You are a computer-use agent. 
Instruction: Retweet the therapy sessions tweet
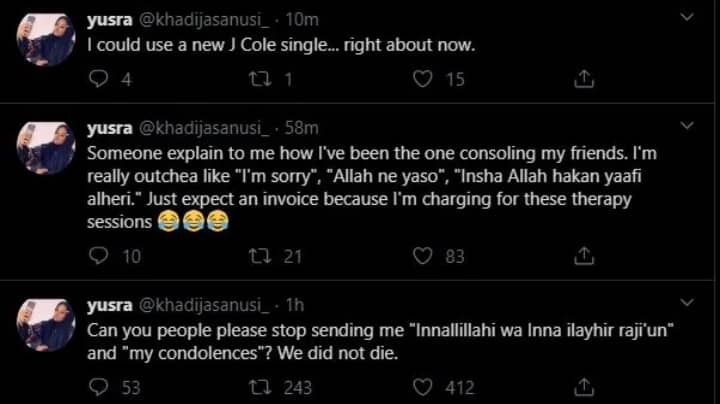point(259,257)
